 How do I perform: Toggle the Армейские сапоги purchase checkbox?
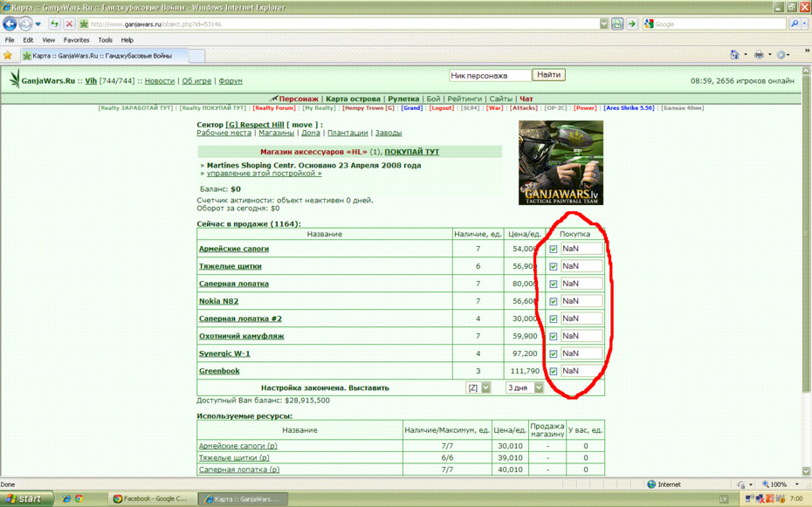click(553, 249)
